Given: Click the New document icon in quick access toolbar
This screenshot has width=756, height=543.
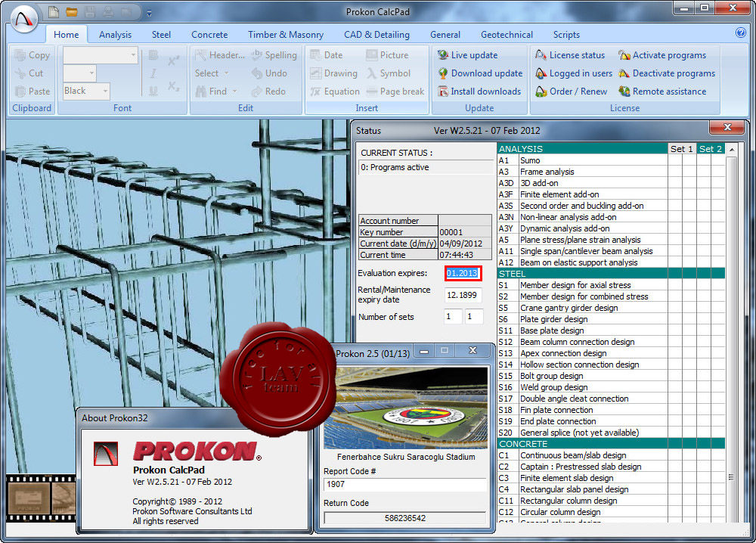Looking at the screenshot, I should [x=54, y=11].
